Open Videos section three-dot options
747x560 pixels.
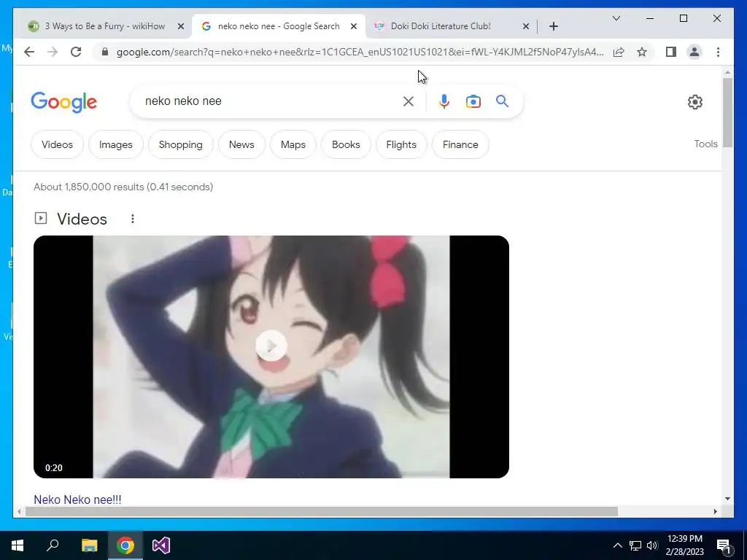(x=133, y=219)
